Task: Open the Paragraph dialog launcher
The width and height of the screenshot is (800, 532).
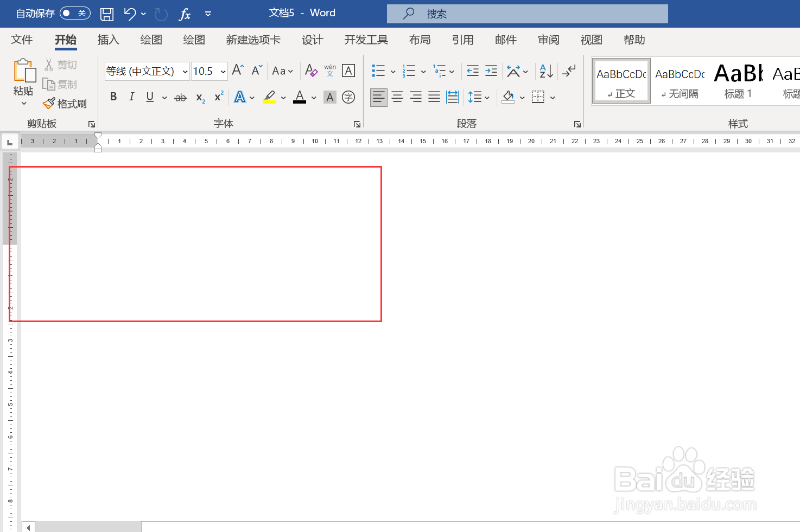Action: click(x=577, y=124)
